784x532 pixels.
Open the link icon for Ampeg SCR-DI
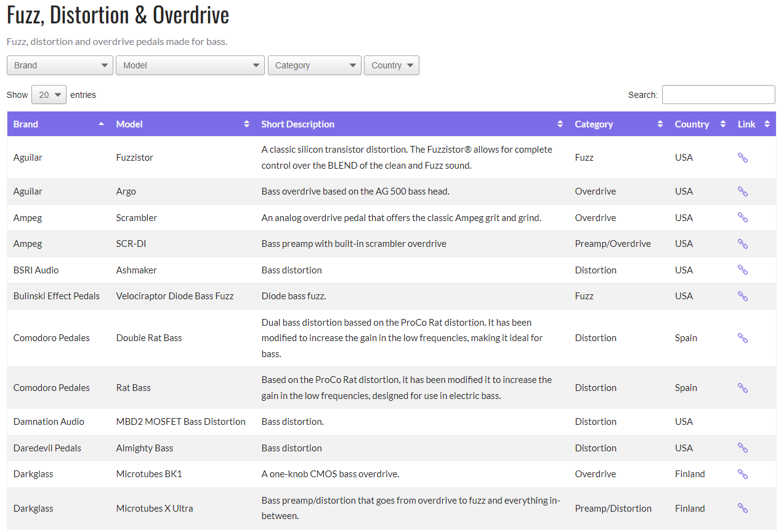(x=742, y=244)
